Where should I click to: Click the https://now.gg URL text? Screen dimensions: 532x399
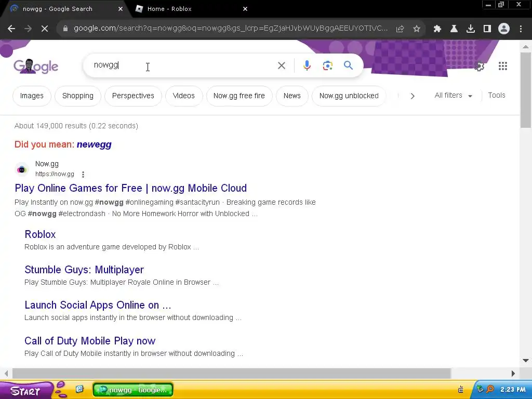click(55, 174)
